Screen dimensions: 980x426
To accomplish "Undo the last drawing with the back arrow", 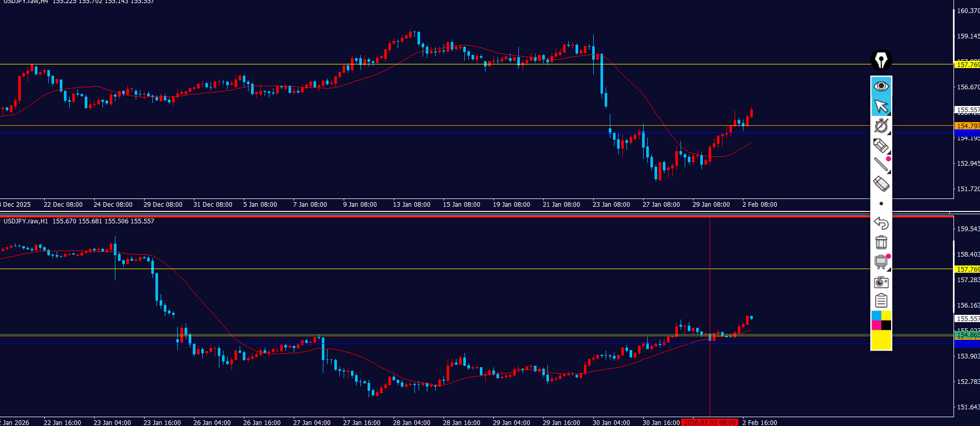I will [881, 223].
